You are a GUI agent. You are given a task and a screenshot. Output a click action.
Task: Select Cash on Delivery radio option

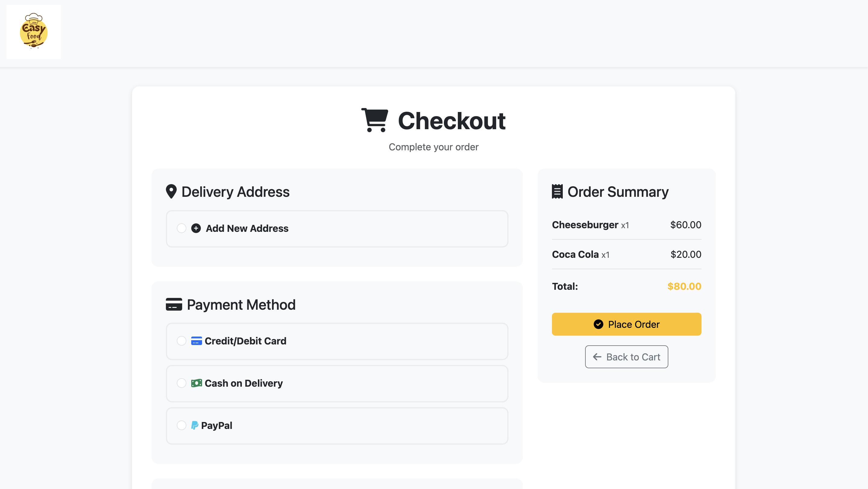click(181, 383)
